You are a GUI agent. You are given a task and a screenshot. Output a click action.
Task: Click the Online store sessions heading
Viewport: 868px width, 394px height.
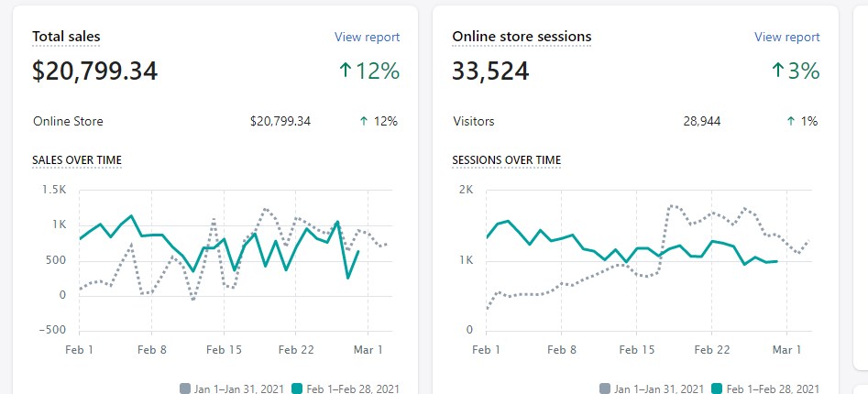(x=522, y=37)
